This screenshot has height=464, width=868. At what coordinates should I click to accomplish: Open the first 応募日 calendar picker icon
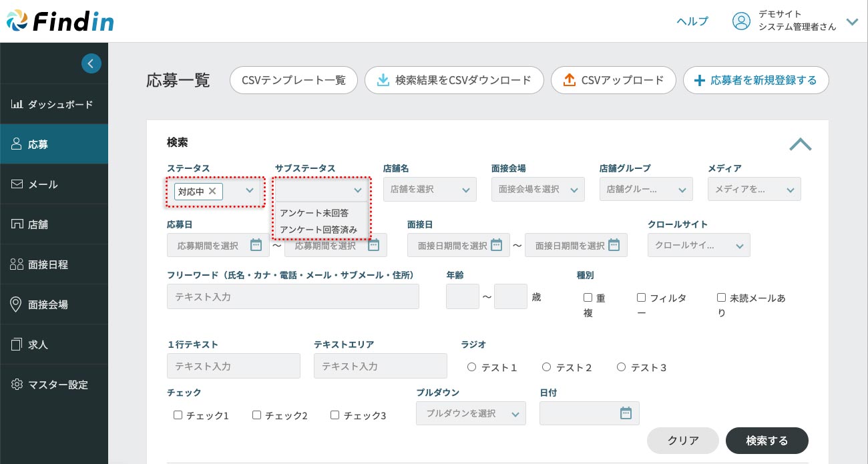256,245
